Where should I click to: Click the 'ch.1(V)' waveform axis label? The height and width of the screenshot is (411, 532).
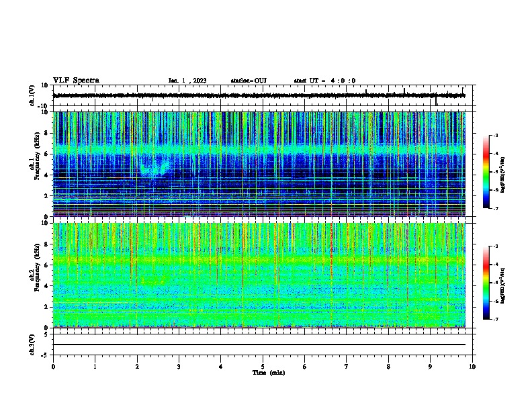(x=32, y=95)
